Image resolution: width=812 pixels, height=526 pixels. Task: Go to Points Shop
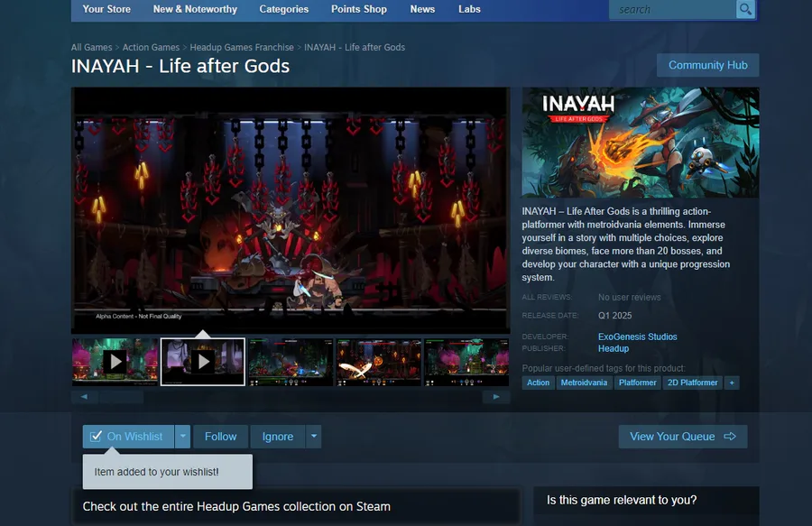point(359,9)
